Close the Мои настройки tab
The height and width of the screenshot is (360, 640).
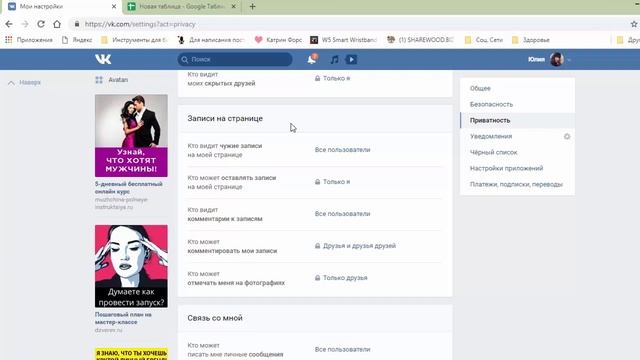tap(114, 7)
